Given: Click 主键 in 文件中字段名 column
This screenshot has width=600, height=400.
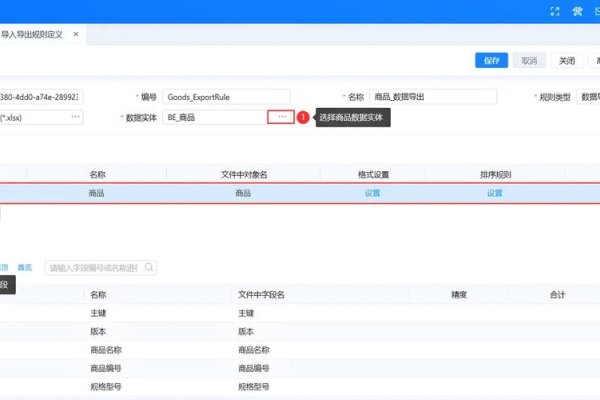Looking at the screenshot, I should [x=246, y=313].
